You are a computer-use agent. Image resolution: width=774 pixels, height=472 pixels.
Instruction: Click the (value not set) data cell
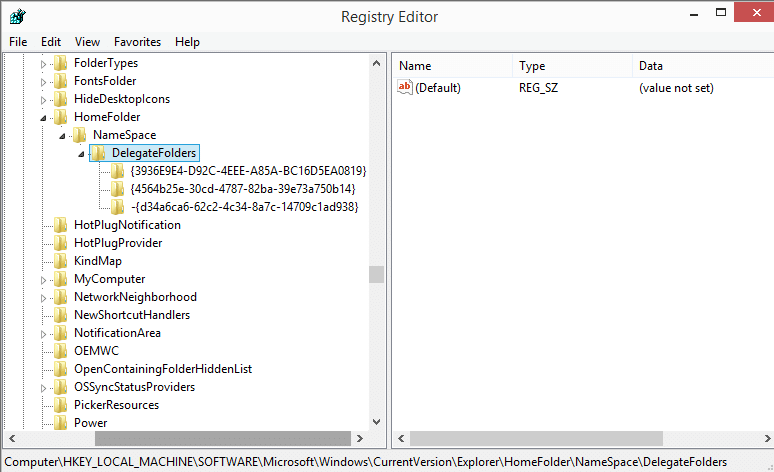tap(676, 88)
